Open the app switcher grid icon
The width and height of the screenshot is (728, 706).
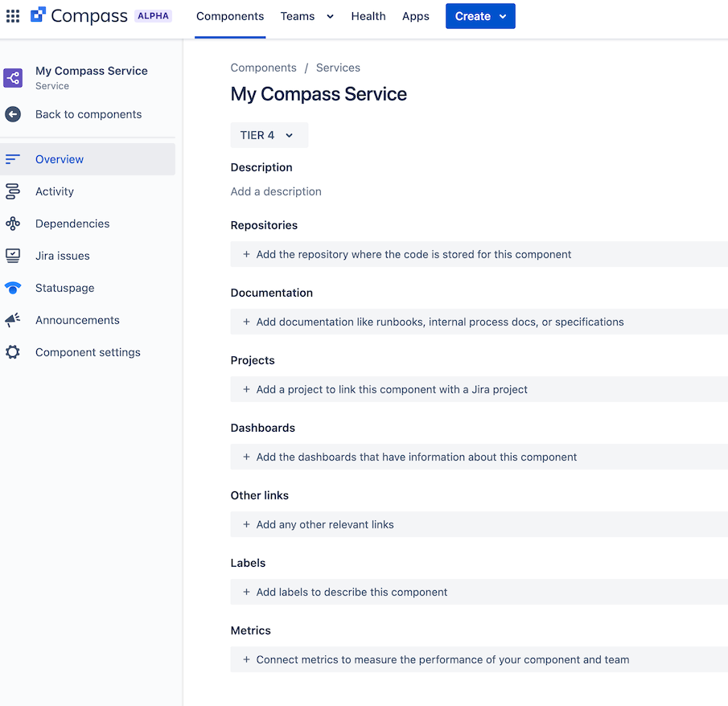click(13, 16)
